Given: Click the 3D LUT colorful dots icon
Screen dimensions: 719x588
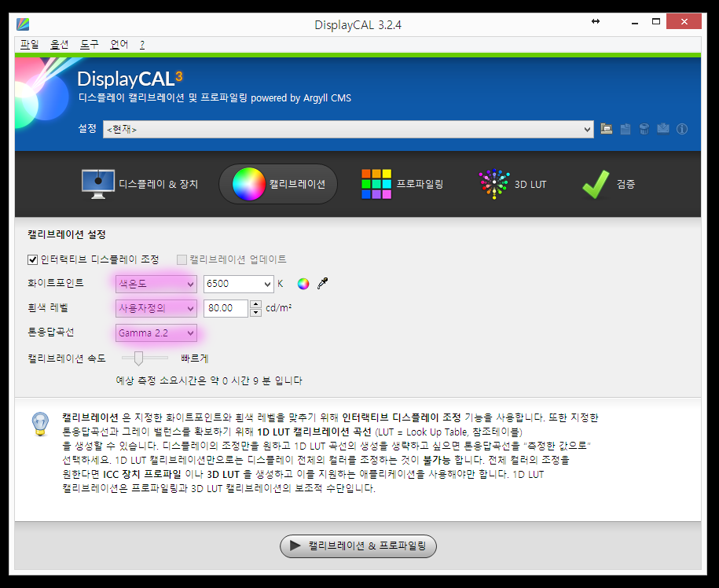Looking at the screenshot, I should click(493, 184).
